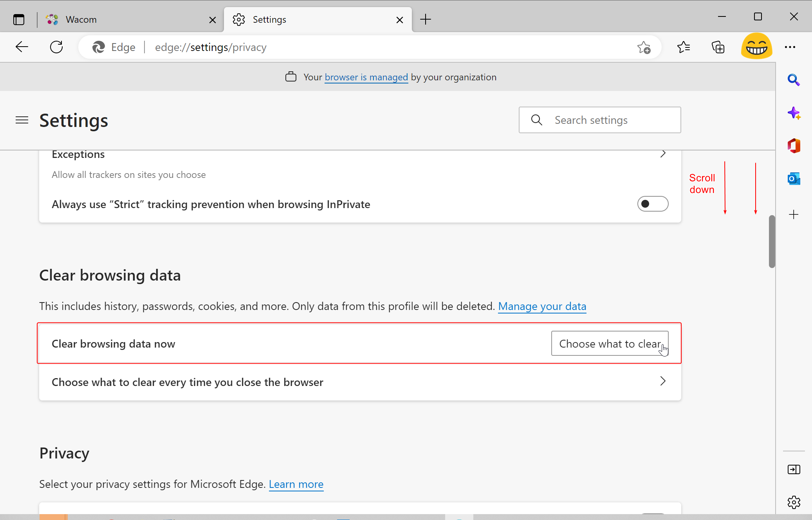This screenshot has height=520, width=812.
Task: Refresh the page
Action: pyautogui.click(x=56, y=47)
